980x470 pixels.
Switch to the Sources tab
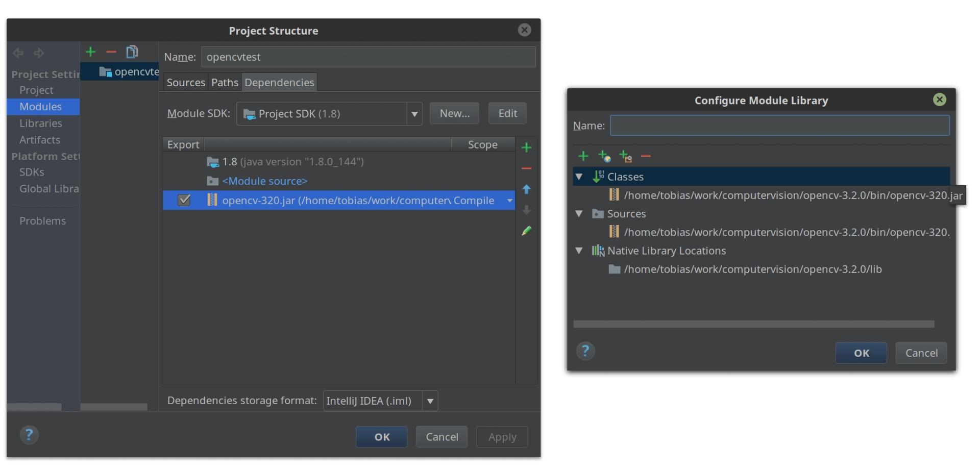(x=186, y=83)
